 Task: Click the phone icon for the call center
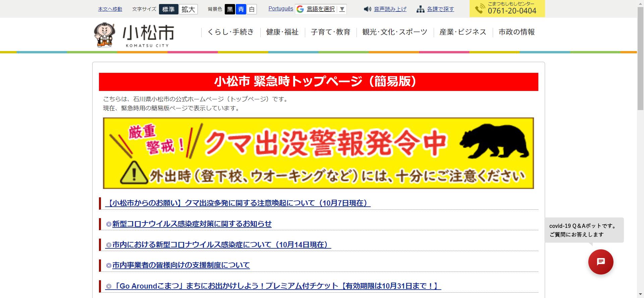[480, 9]
